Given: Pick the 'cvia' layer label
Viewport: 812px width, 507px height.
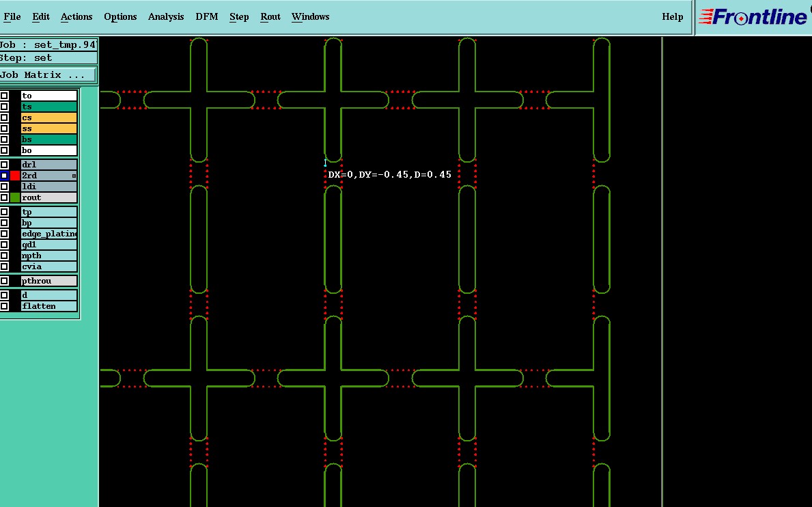Looking at the screenshot, I should [48, 266].
